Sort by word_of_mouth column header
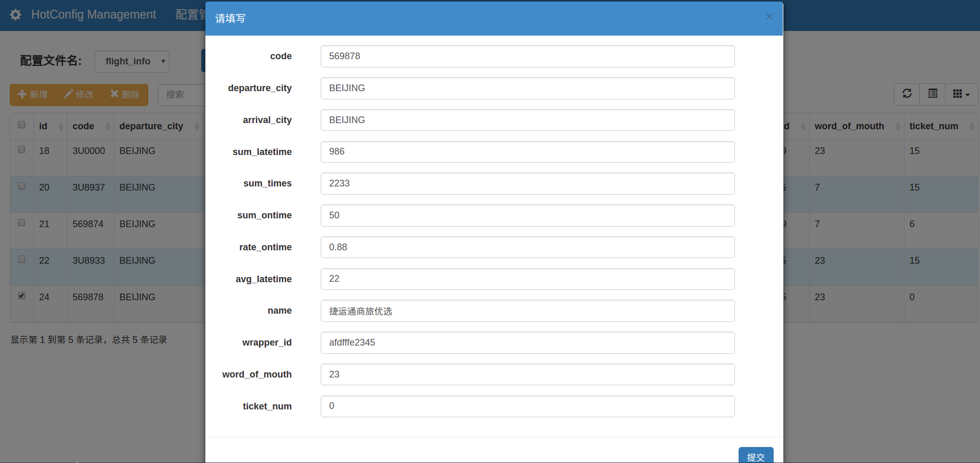Screen dimensions: 980x463 856,126
